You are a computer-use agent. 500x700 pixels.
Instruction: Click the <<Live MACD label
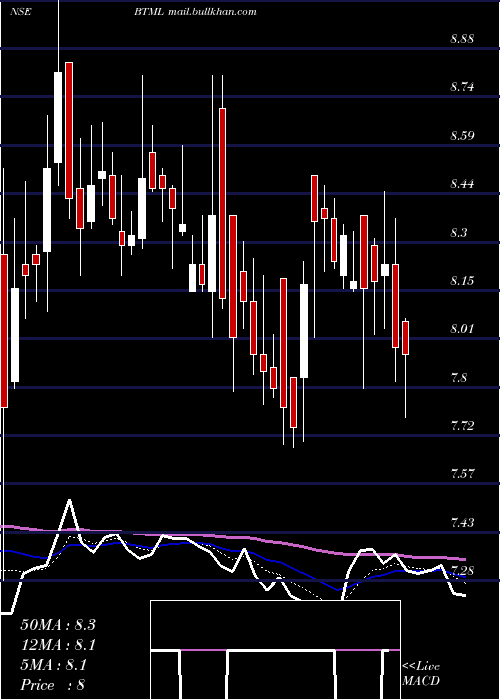pyautogui.click(x=421, y=673)
